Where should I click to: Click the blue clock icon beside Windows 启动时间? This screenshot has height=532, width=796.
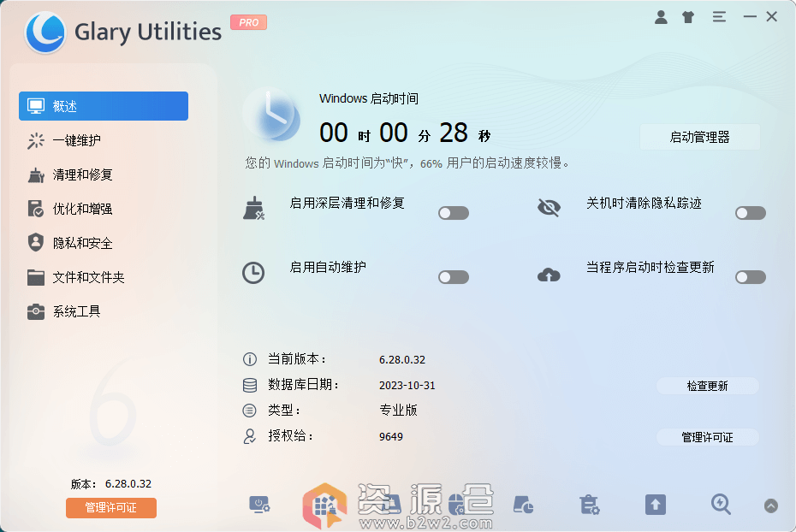[272, 115]
